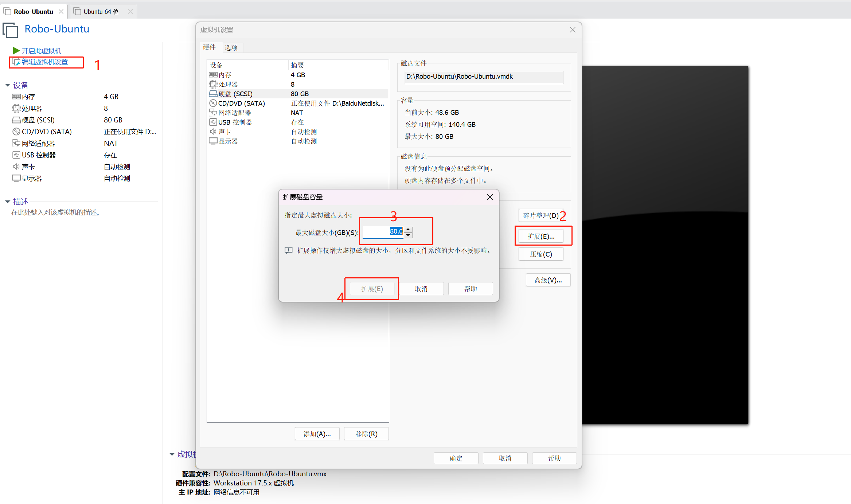Click 移除(R) hardware button
Image resolution: width=851 pixels, height=504 pixels.
(x=366, y=434)
